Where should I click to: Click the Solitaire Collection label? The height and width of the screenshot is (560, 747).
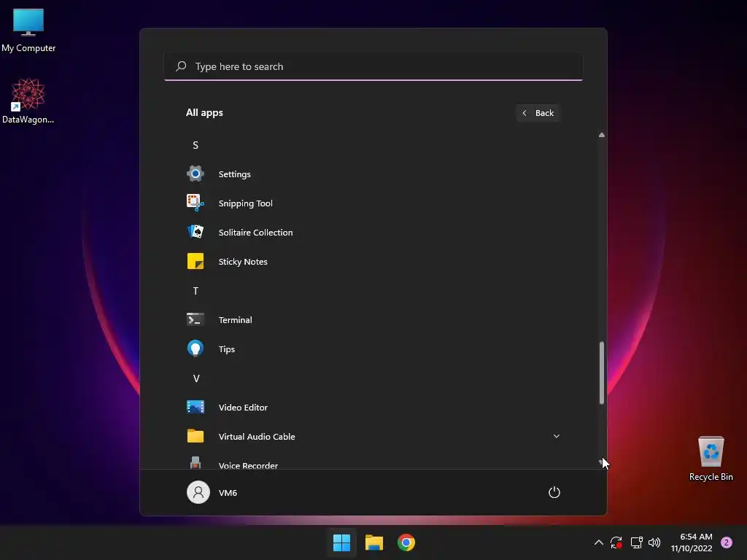[x=255, y=233]
